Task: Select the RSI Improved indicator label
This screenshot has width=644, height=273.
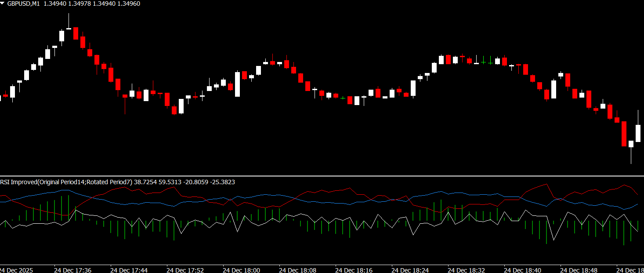Action: coord(66,182)
